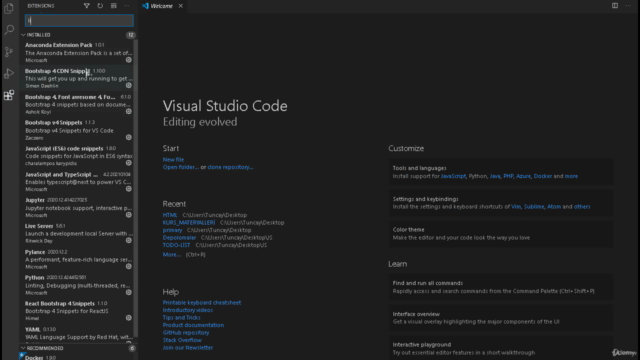This screenshot has height=360, width=640.
Task: Open GitHub repository link
Action: tap(186, 333)
